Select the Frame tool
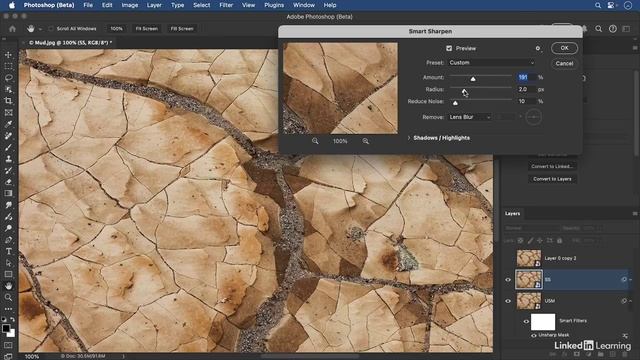Viewport: 640px width, 360px height. [8, 112]
